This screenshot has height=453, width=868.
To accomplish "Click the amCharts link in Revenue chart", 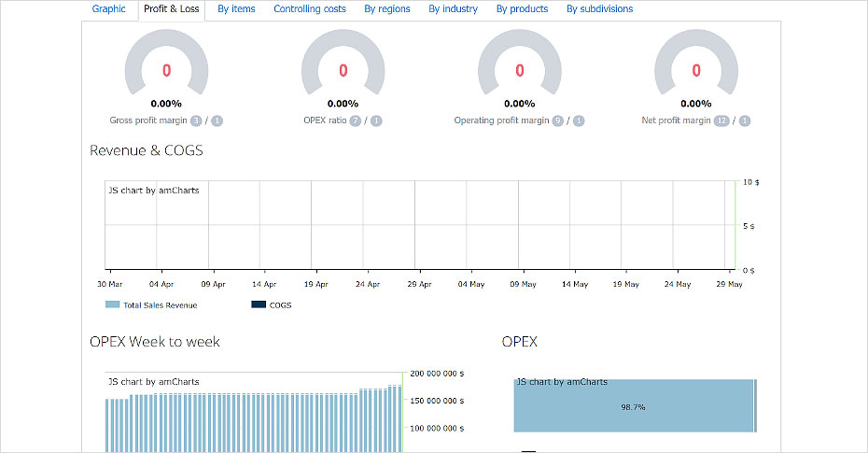I will point(154,191).
